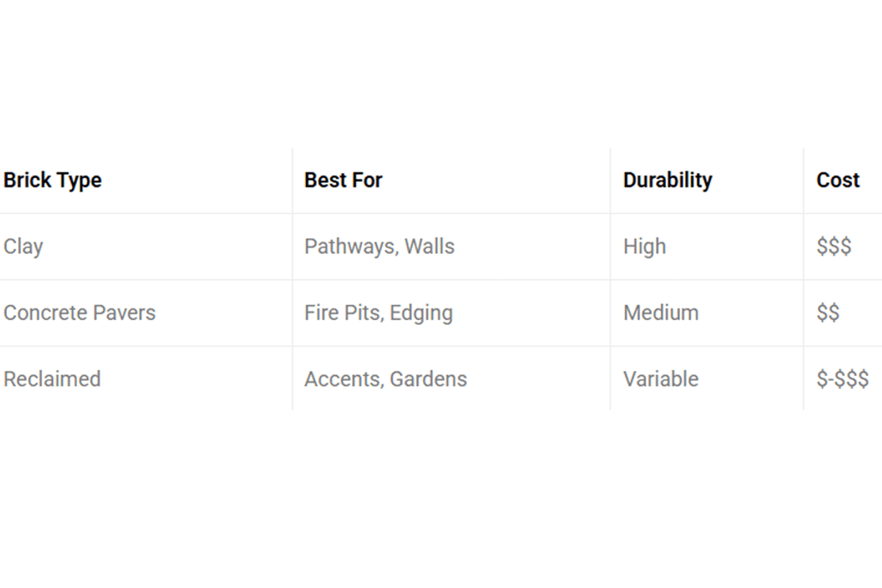
Task: Click the word Pathways in Clay row
Action: click(350, 247)
